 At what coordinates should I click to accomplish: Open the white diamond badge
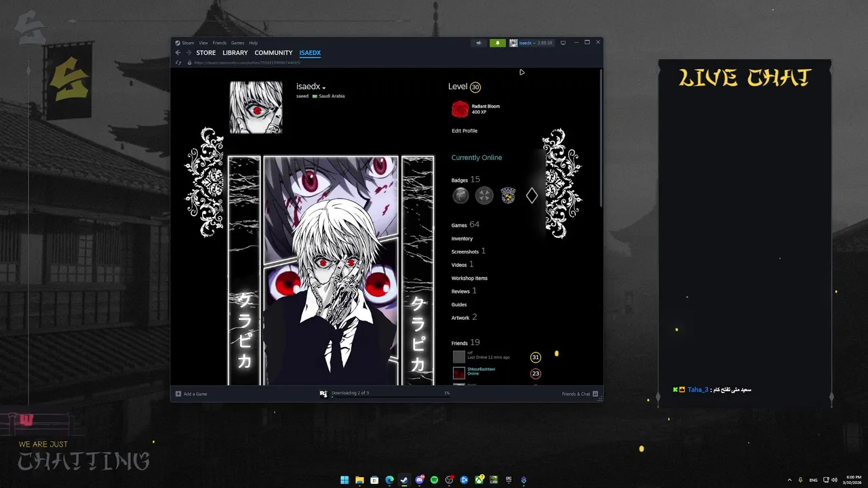tap(532, 196)
